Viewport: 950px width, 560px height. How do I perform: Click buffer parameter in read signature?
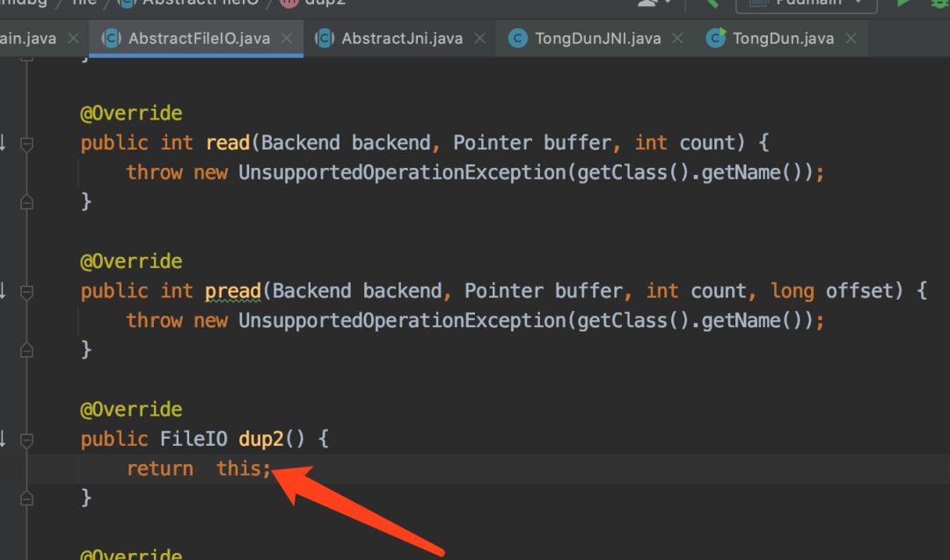pos(577,143)
